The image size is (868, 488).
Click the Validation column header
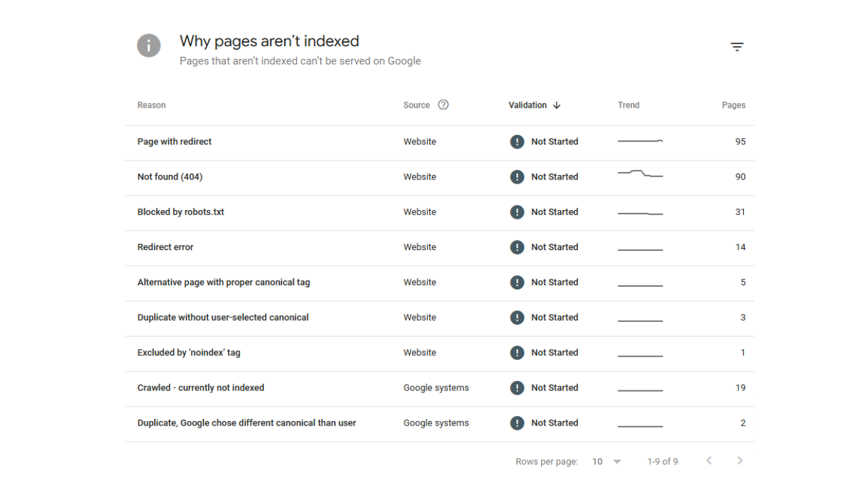point(528,105)
